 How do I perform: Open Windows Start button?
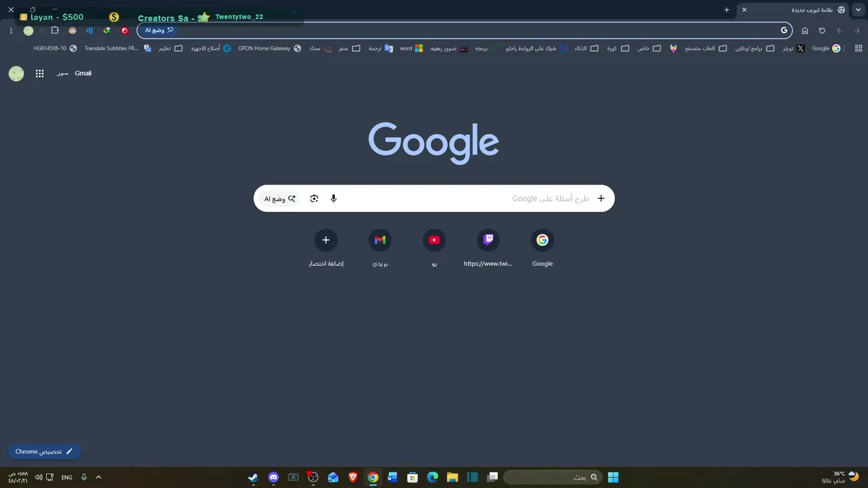coord(613,477)
